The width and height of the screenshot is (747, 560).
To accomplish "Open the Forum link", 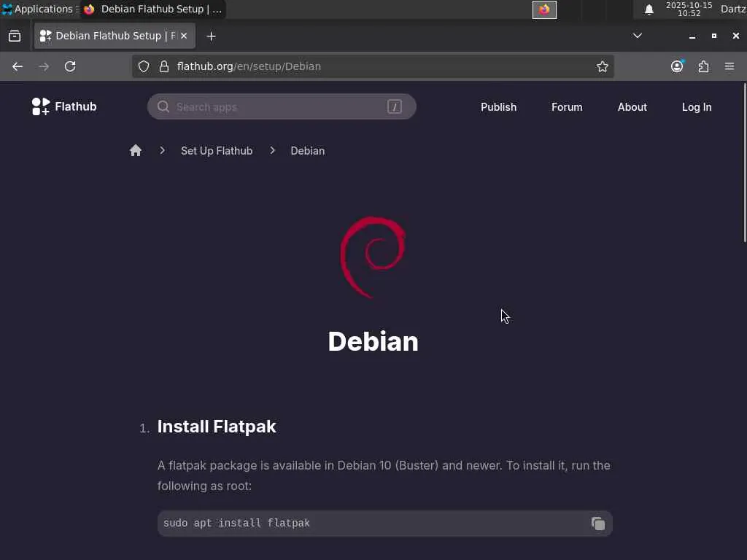I will click(x=567, y=107).
